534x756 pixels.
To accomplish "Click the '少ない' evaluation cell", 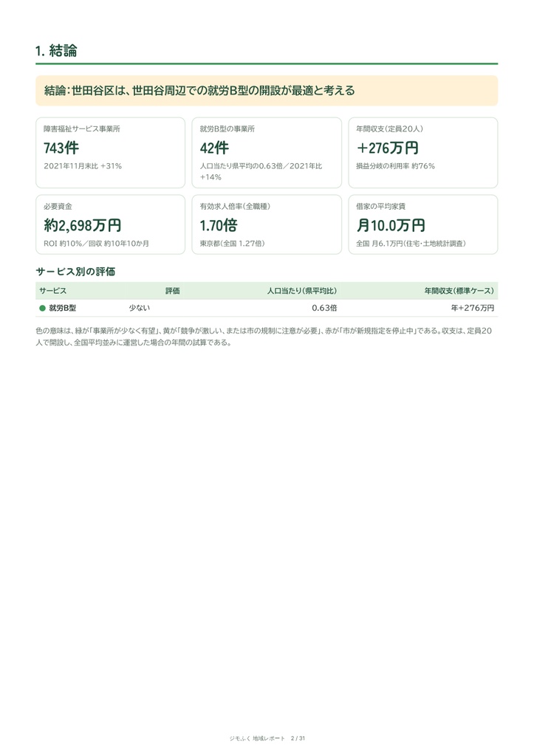I will [x=140, y=308].
